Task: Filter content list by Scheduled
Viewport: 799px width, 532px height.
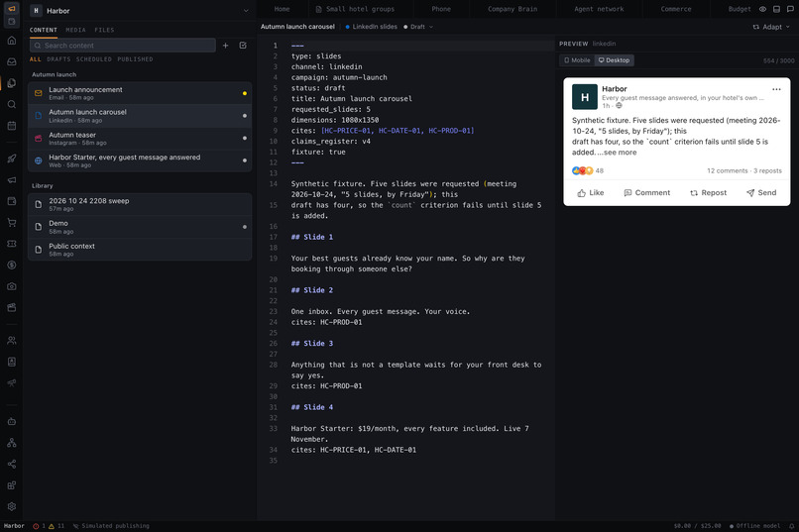Action: (x=94, y=59)
